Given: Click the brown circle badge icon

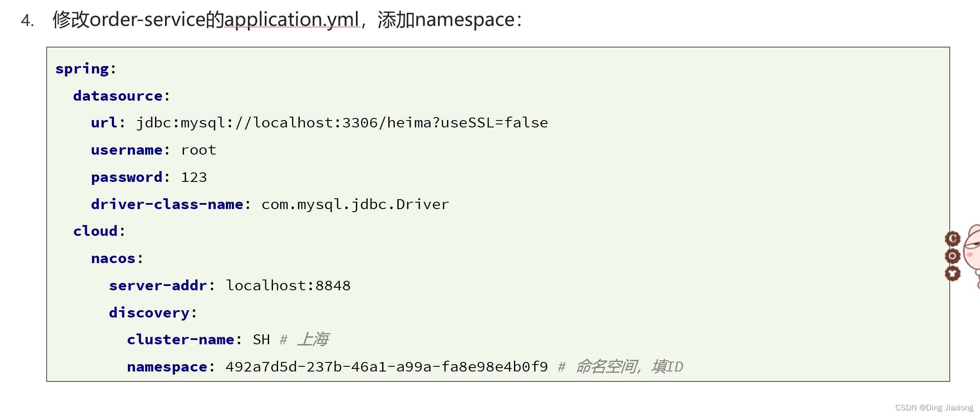Looking at the screenshot, I should pos(952,256).
